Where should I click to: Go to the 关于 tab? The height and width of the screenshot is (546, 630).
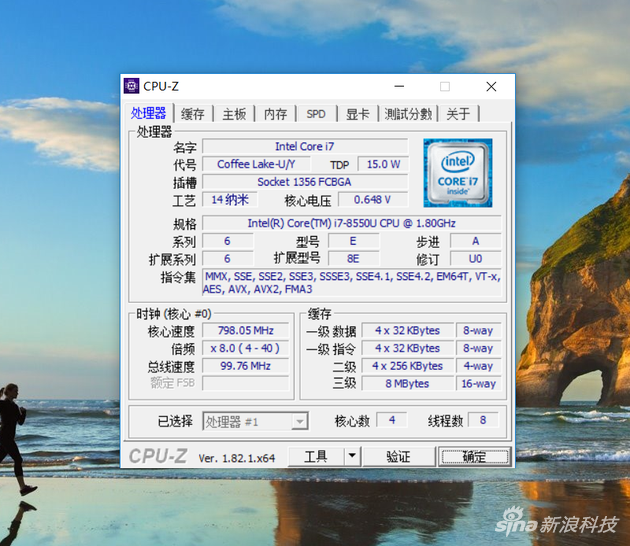point(458,114)
